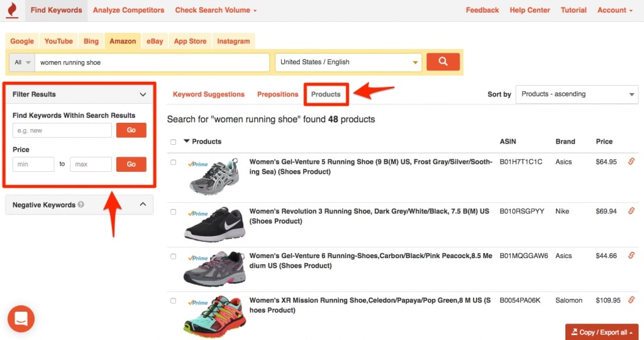644x340 pixels.
Task: Open the Check Search Volume menu
Action: [x=216, y=10]
